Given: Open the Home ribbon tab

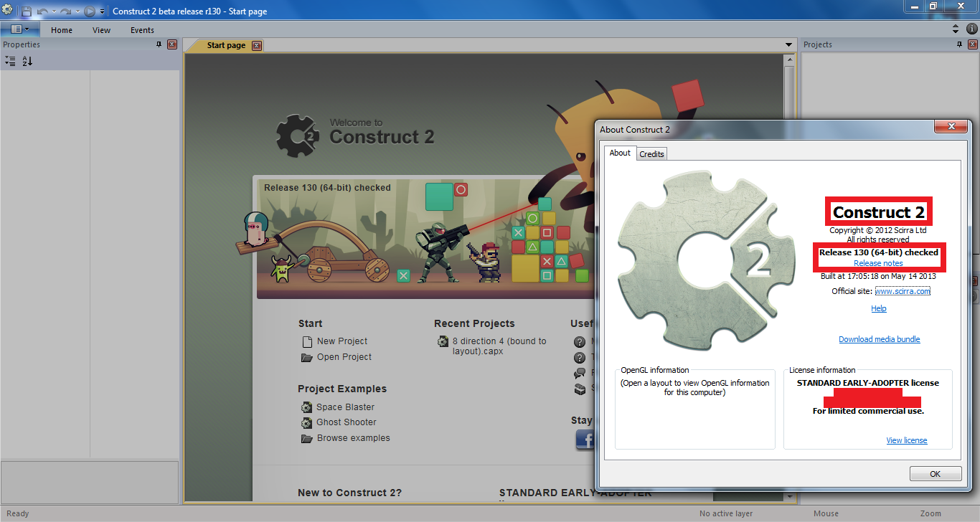Looking at the screenshot, I should [x=62, y=30].
